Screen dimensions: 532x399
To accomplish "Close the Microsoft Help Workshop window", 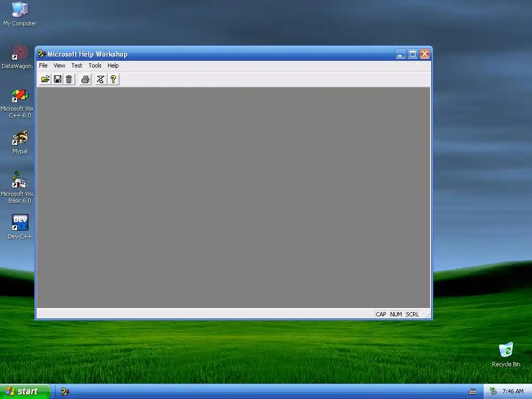I will tap(424, 54).
